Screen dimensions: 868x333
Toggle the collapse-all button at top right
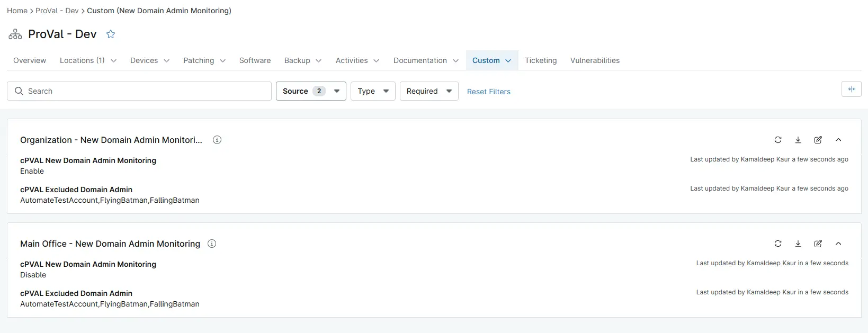[851, 89]
